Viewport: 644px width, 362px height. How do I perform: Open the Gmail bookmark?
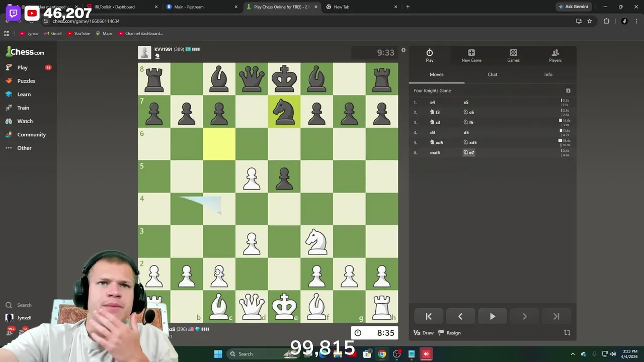pos(53,33)
